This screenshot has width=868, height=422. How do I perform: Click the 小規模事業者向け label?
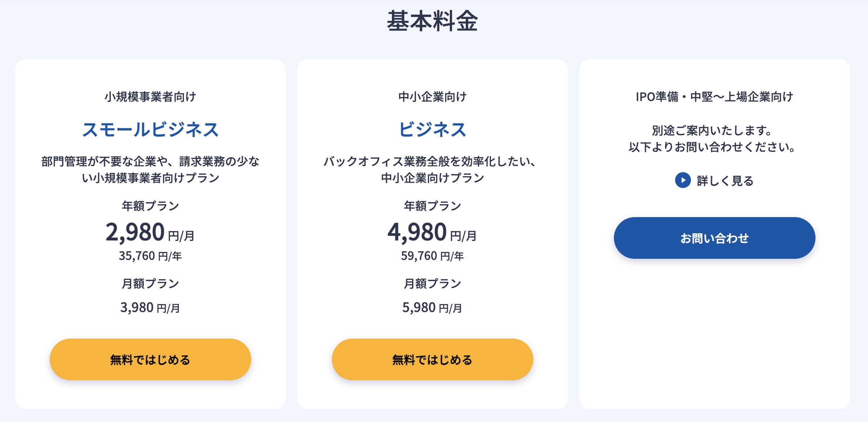click(x=150, y=97)
